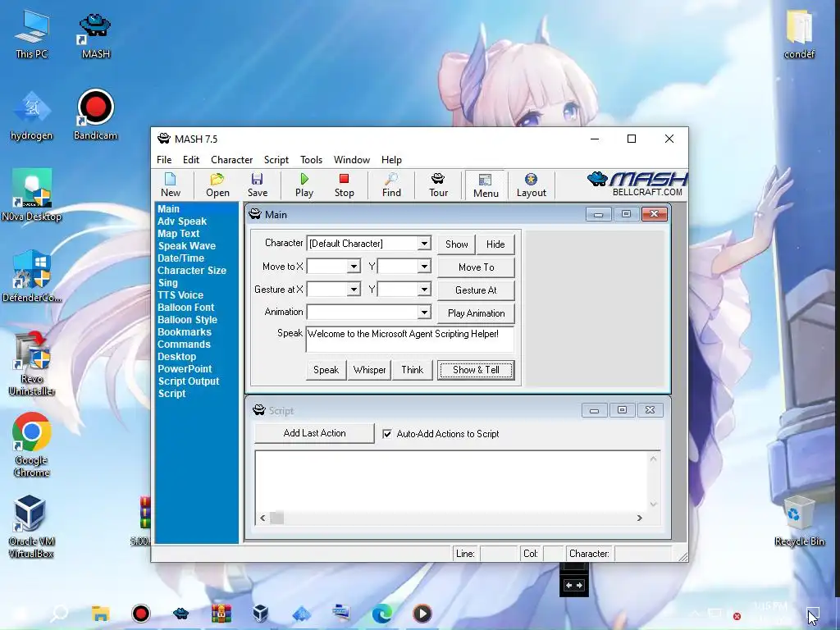Expand the Gesture at X dropdown
Viewport: 840px width, 630px height.
point(354,290)
